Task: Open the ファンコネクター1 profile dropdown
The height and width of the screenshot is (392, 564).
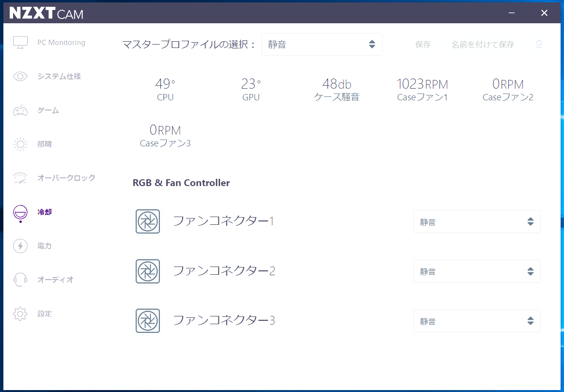Action: coord(477,221)
